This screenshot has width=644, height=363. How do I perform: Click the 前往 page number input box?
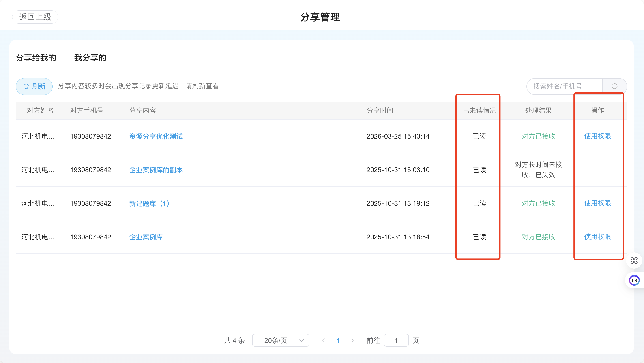click(x=396, y=340)
